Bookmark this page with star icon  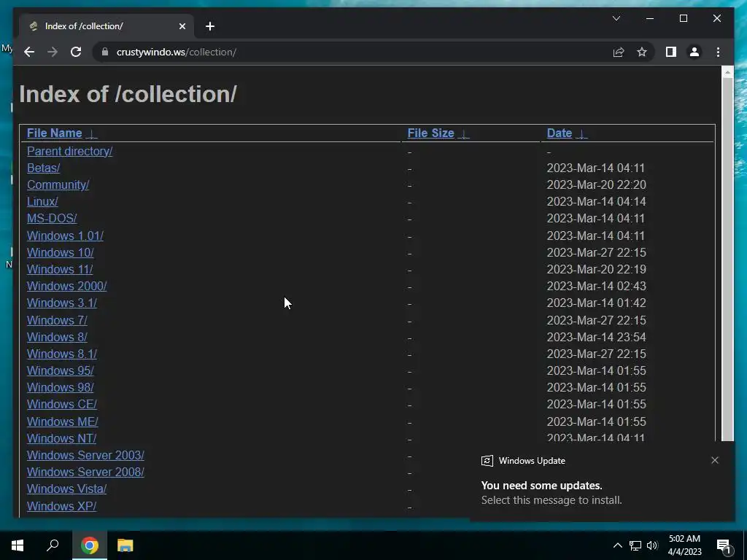[x=642, y=52]
